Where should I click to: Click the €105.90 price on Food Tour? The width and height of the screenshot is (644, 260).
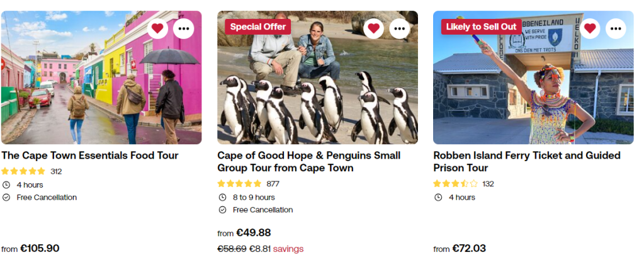click(x=40, y=248)
